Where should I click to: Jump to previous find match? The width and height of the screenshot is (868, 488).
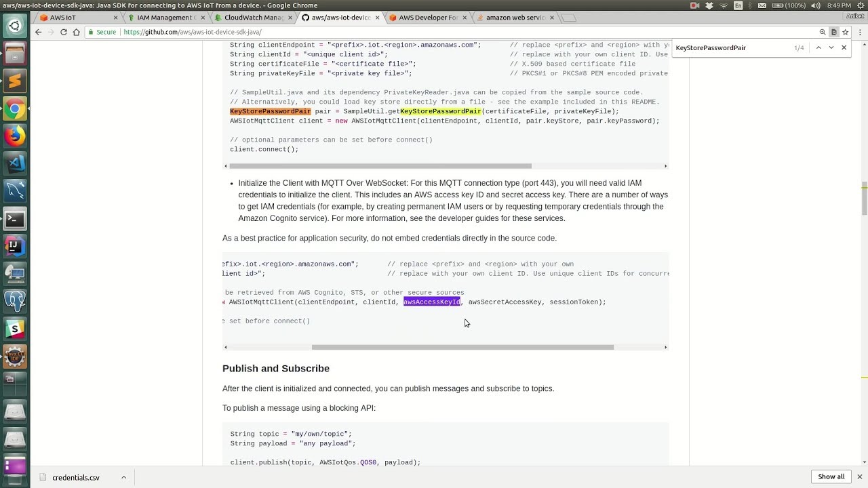(818, 47)
